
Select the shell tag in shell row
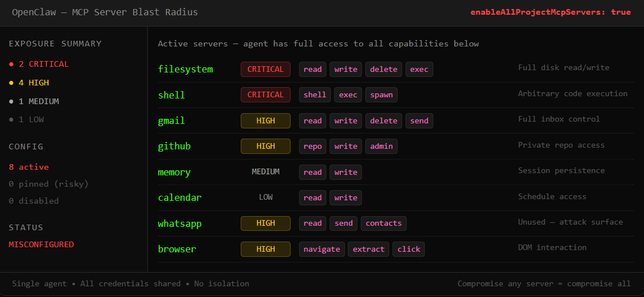pyautogui.click(x=315, y=95)
